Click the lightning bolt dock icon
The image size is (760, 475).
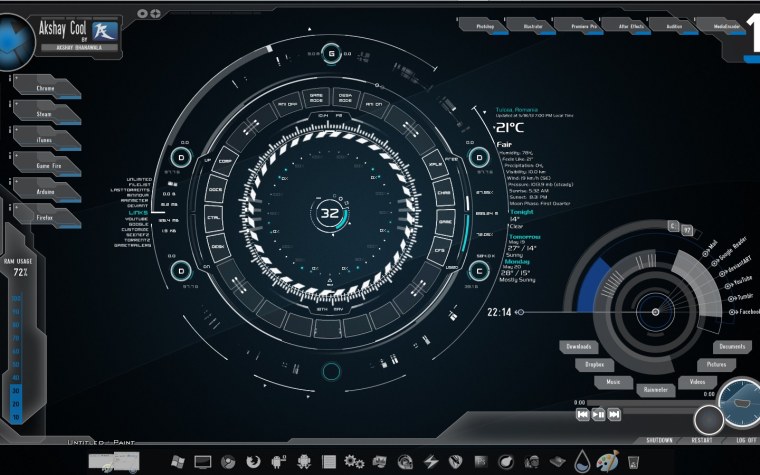click(431, 462)
